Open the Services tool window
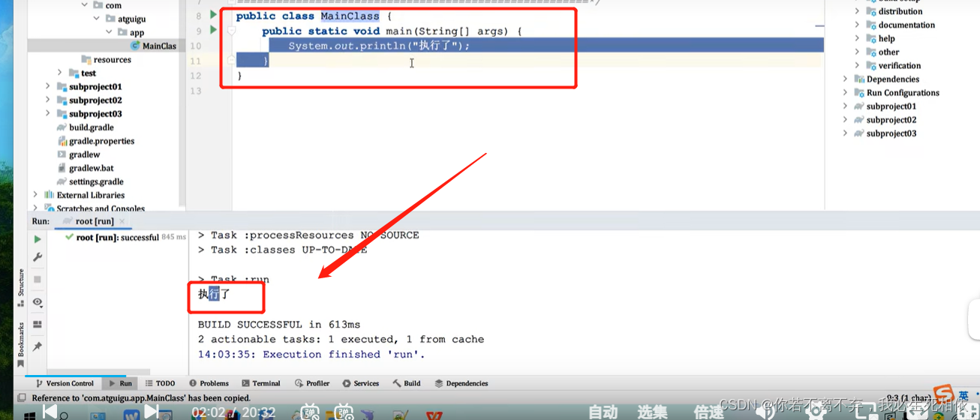Viewport: 980px width, 420px height. click(x=360, y=383)
